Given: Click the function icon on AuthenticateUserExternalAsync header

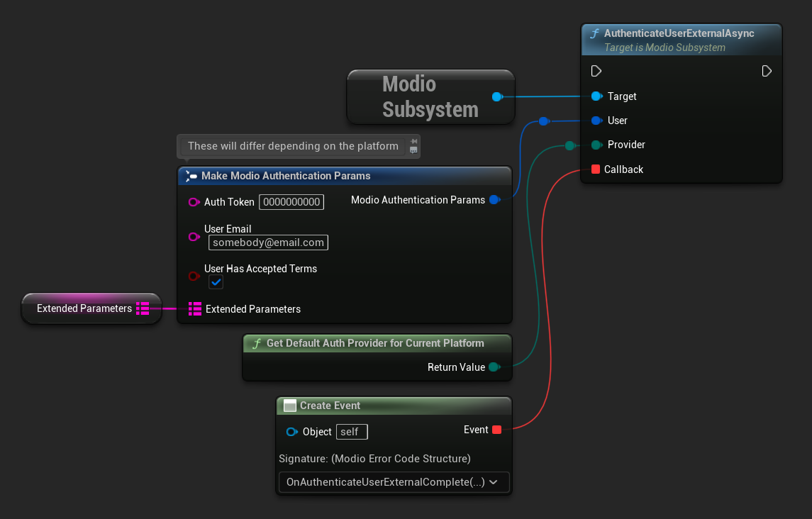Looking at the screenshot, I should [x=594, y=33].
